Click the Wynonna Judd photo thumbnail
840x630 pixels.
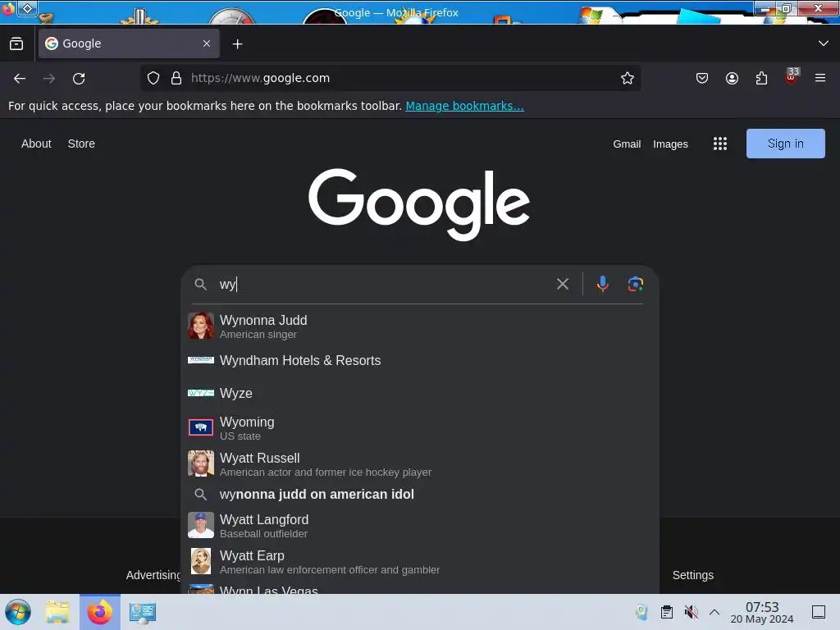point(201,326)
